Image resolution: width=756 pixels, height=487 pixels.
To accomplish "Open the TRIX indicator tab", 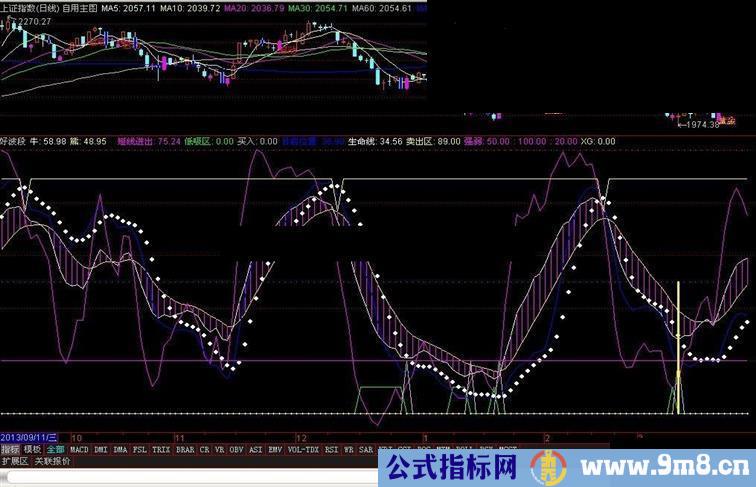I will tap(162, 450).
